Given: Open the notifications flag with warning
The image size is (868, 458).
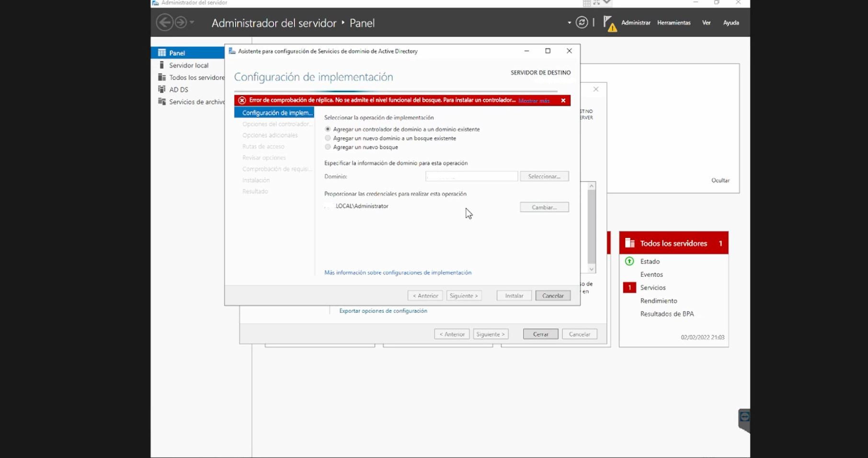Looking at the screenshot, I should (x=609, y=23).
